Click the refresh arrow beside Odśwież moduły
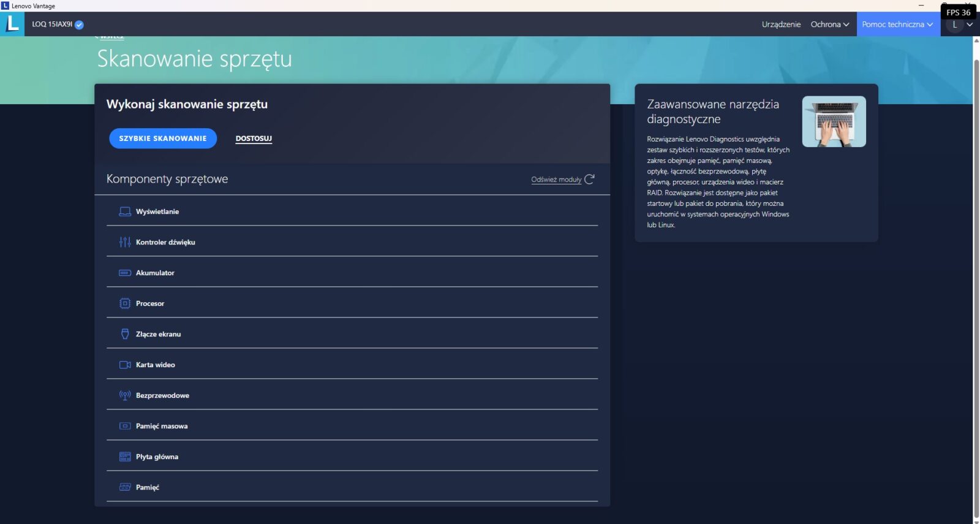 (x=589, y=180)
